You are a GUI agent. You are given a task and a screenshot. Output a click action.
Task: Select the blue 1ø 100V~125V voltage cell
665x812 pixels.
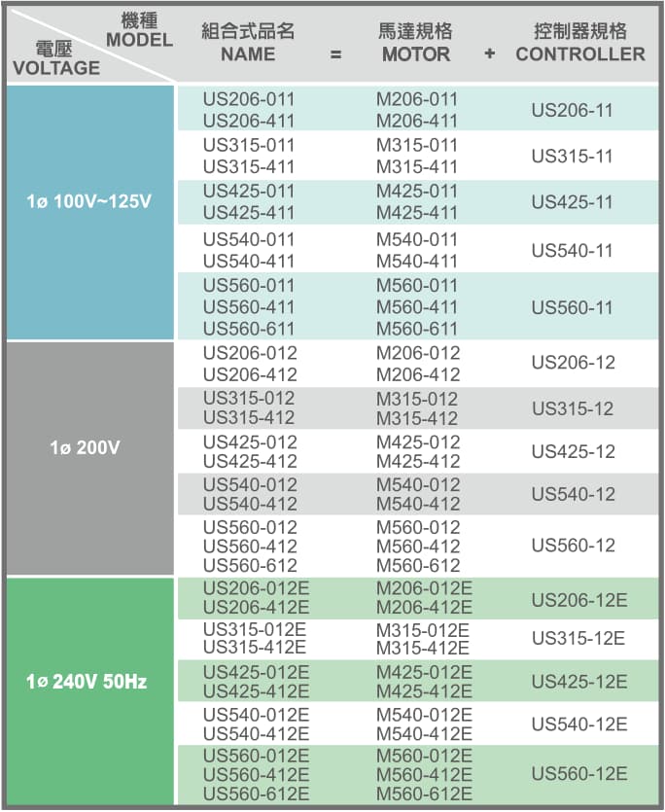88,204
